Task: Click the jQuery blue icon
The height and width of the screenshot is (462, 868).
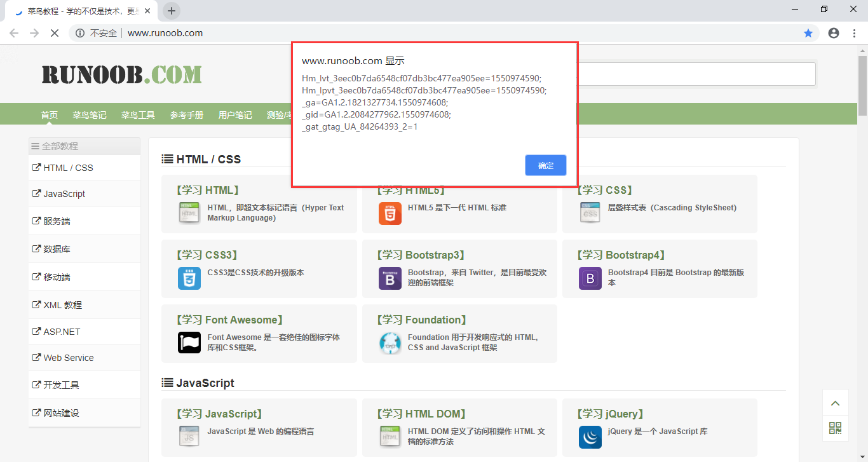Action: pyautogui.click(x=590, y=437)
